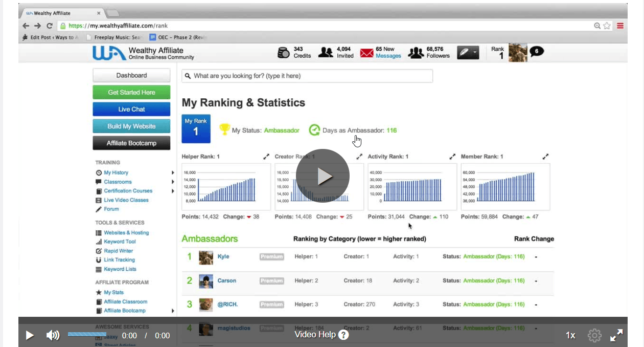The width and height of the screenshot is (644, 347).
Task: Expand the Helper Rank chart
Action: [266, 157]
